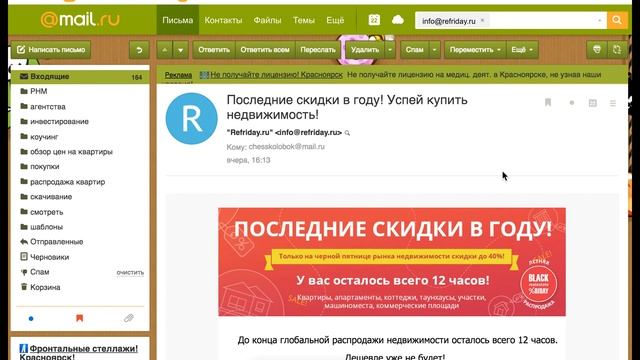The image size is (640, 360).
Task: Expand the search field dropdown arrow
Action: tap(600, 20)
